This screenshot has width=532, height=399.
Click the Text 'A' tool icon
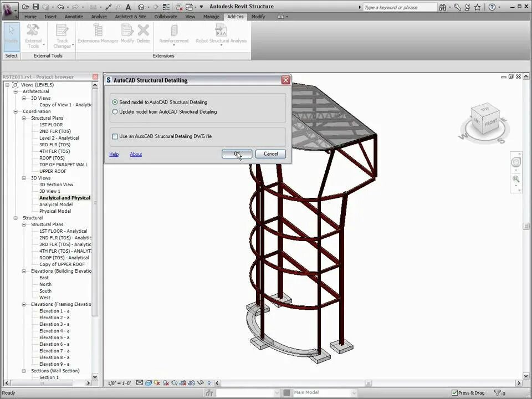click(128, 7)
